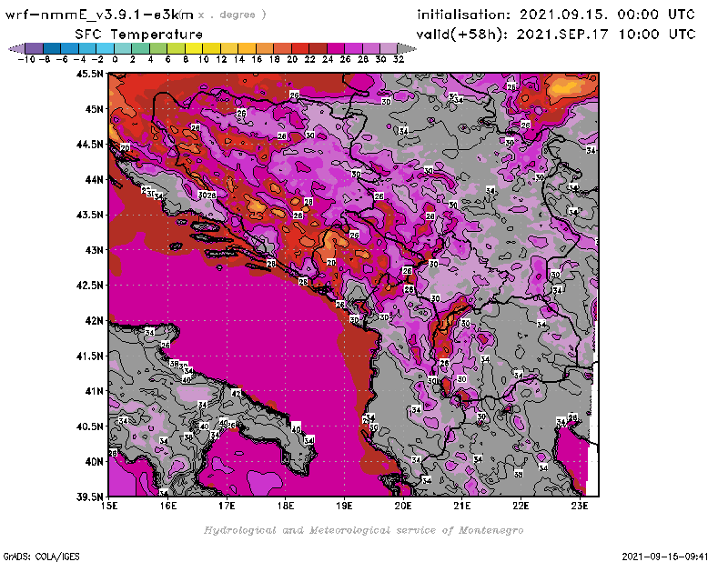Click the '19E' longitude label
The height and width of the screenshot is (562, 728).
click(x=345, y=506)
